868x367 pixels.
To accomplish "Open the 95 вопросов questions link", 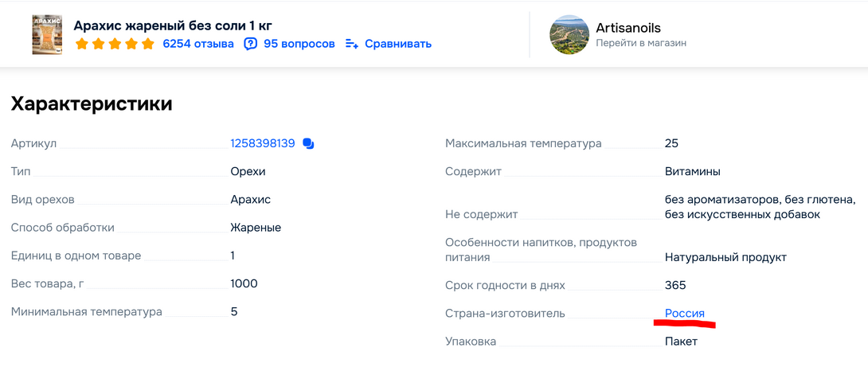I will pyautogui.click(x=299, y=44).
